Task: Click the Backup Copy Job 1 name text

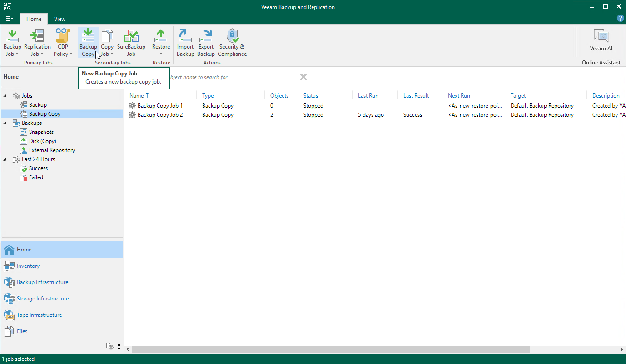Action: pyautogui.click(x=160, y=106)
